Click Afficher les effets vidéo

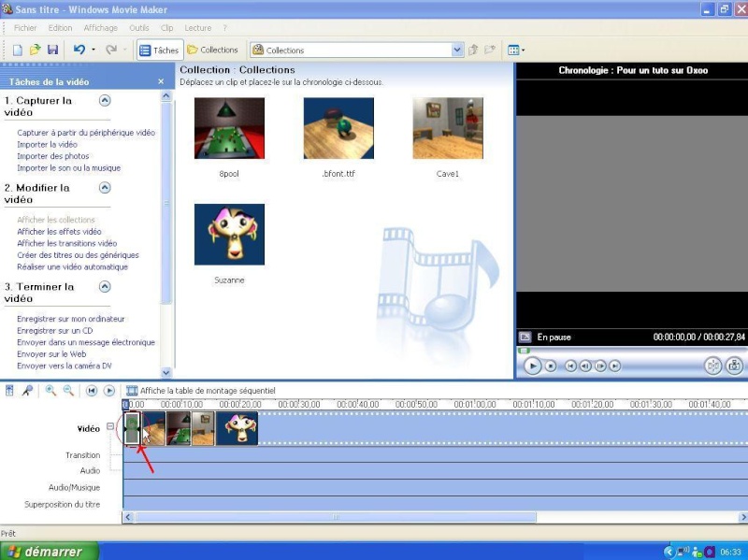pos(59,231)
